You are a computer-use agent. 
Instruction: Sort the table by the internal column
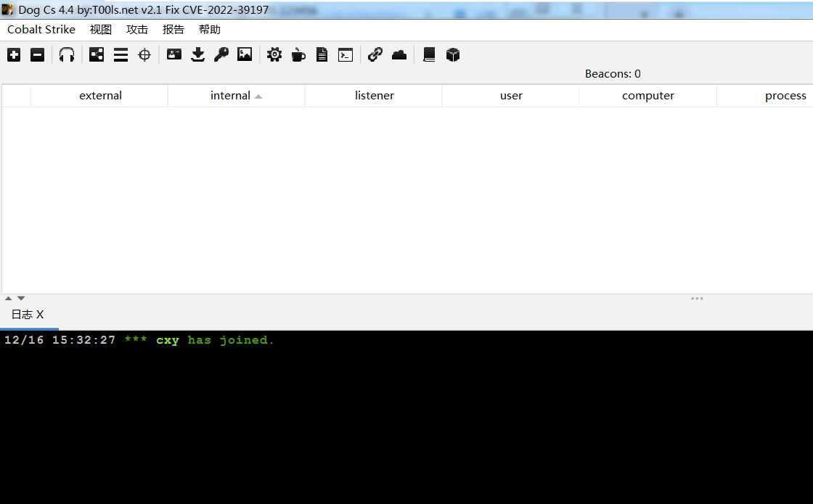[230, 96]
